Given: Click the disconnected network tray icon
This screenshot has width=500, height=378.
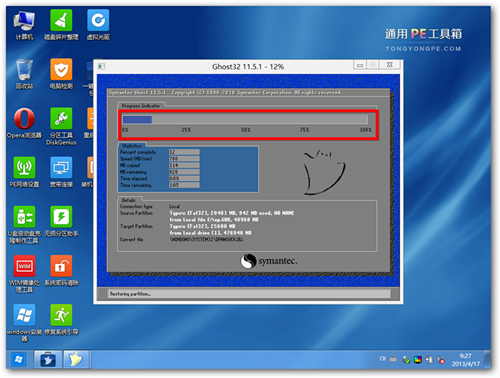Looking at the screenshot, I should click(x=441, y=360).
